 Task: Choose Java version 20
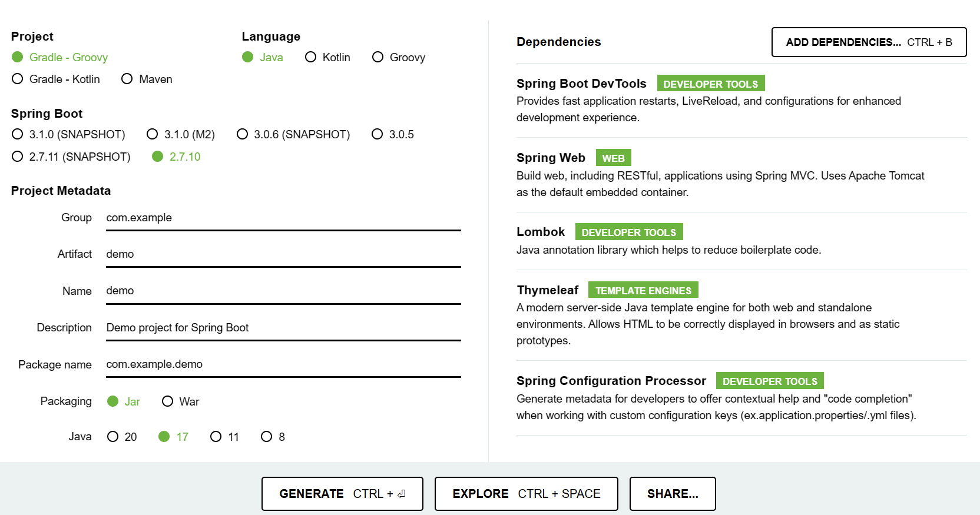tap(122, 437)
